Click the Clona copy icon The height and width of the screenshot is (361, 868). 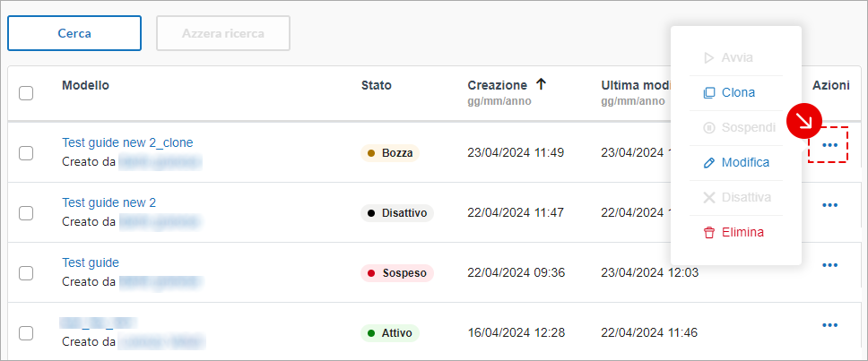click(x=708, y=92)
